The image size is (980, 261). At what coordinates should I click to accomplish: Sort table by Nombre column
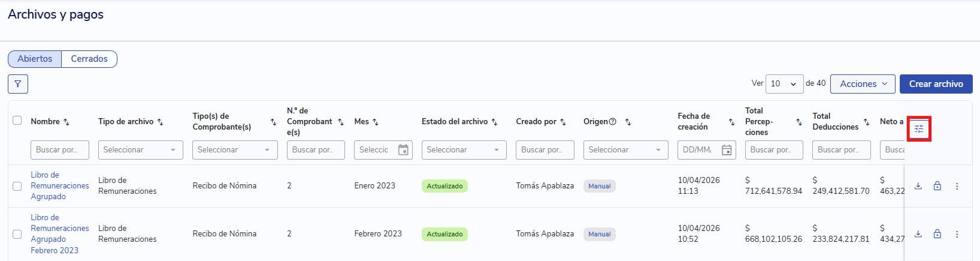pyautogui.click(x=66, y=122)
